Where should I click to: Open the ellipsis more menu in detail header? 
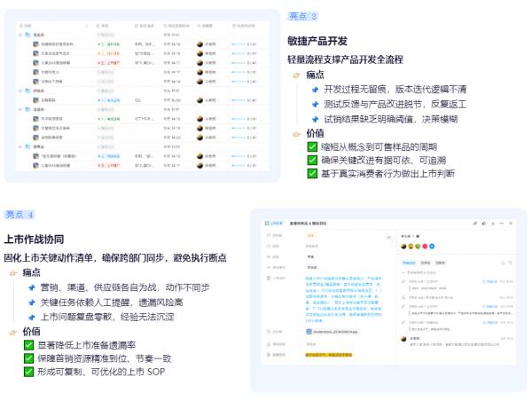[494, 224]
